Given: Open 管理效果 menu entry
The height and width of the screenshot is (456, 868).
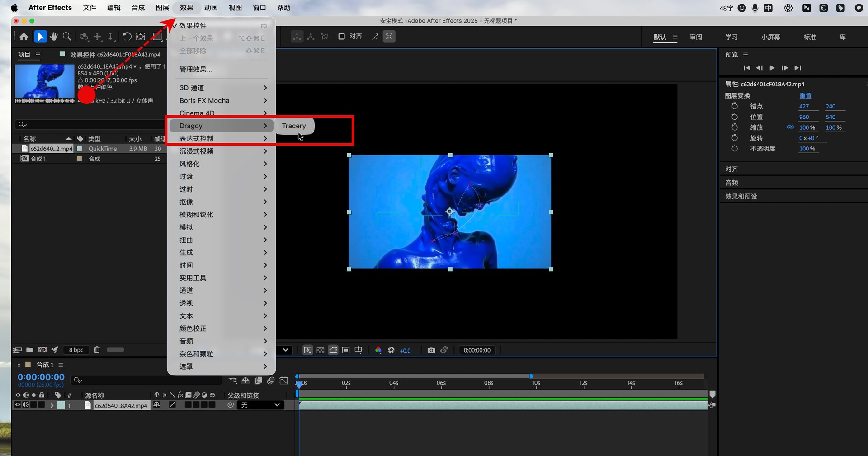Looking at the screenshot, I should click(196, 70).
